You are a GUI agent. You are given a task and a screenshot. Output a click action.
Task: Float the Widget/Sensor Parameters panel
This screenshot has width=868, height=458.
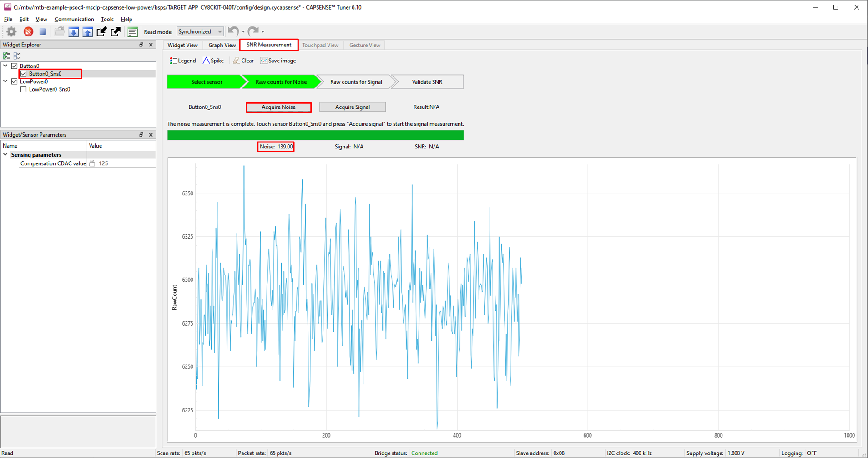(141, 135)
